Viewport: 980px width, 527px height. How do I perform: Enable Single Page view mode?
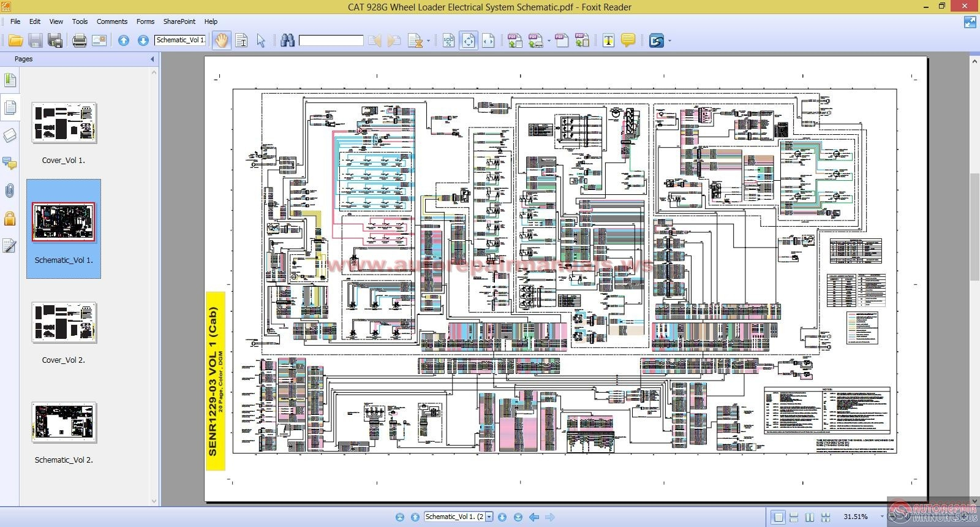click(778, 517)
